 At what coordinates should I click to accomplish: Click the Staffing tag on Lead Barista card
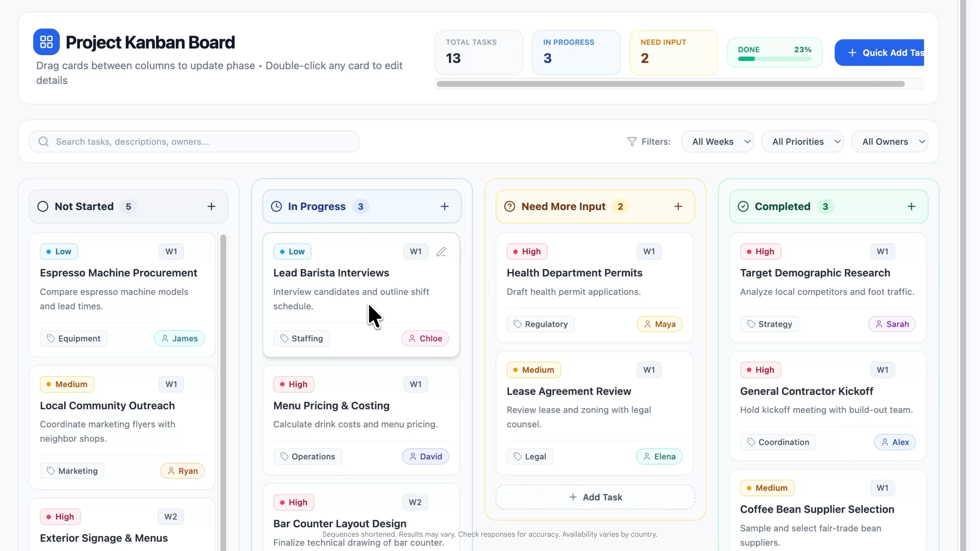tap(302, 339)
